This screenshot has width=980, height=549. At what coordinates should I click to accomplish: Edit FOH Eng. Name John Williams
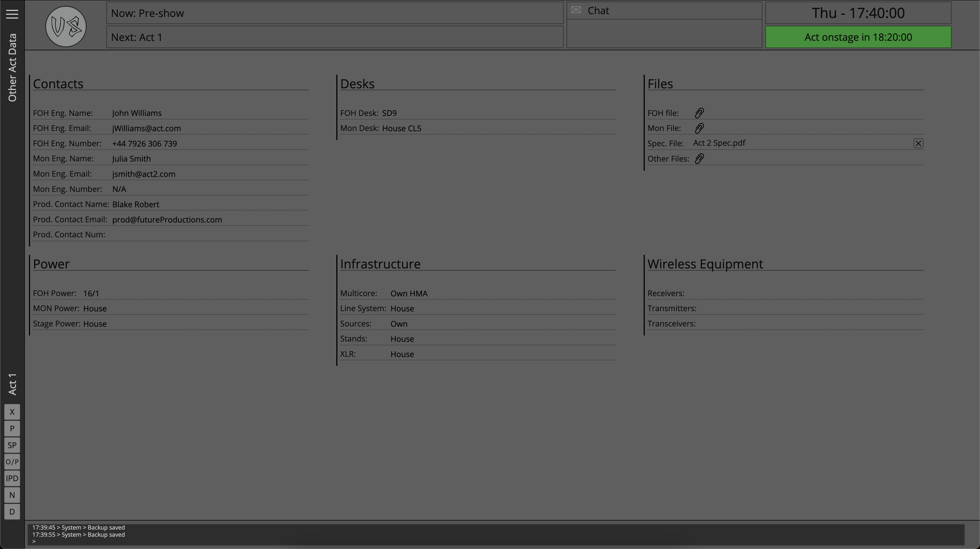137,113
